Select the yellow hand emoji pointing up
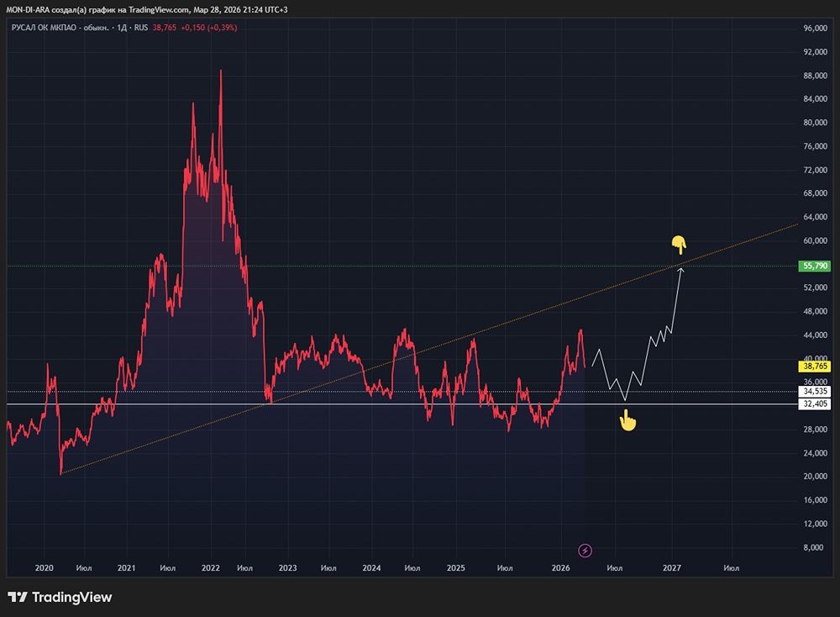840x617 pixels. point(627,420)
